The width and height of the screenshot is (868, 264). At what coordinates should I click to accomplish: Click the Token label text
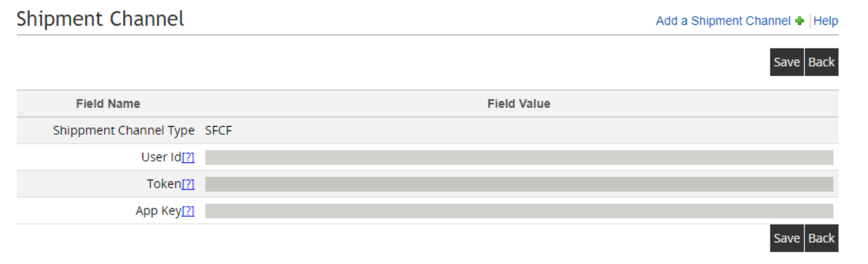pos(164,184)
